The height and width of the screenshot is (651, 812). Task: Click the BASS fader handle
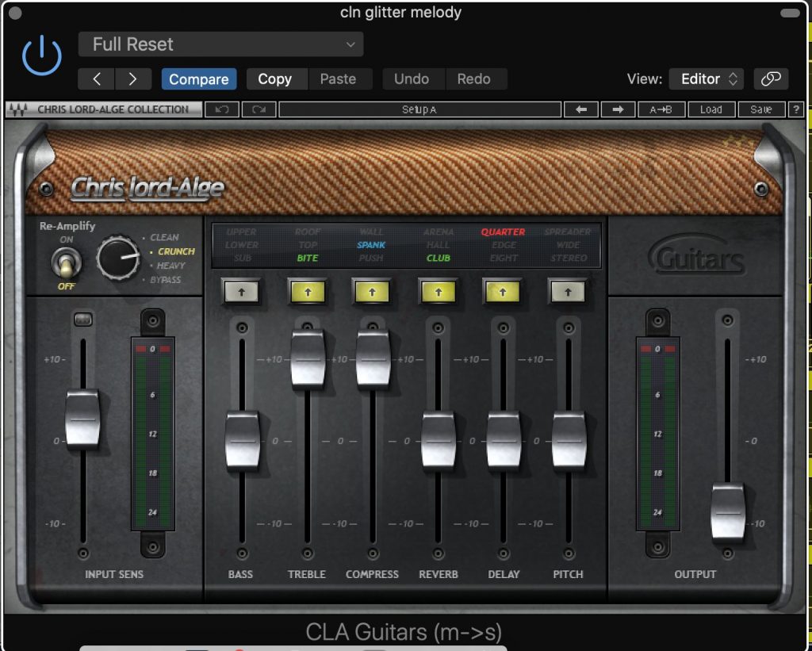243,440
